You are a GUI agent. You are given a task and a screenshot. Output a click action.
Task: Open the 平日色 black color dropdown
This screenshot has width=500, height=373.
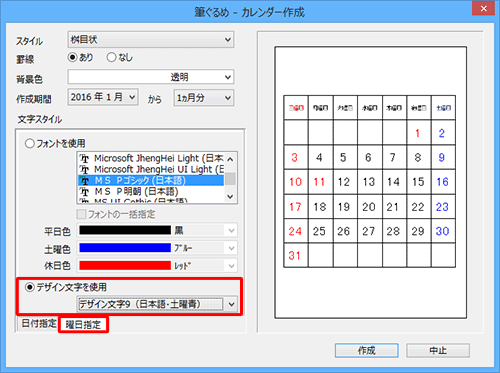pyautogui.click(x=157, y=230)
